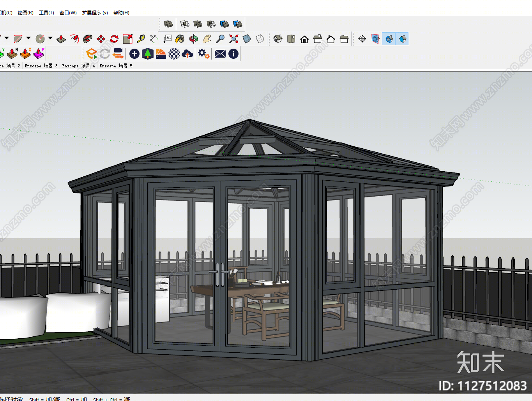
Task: Choose the Union solid tool
Action: (x=198, y=24)
